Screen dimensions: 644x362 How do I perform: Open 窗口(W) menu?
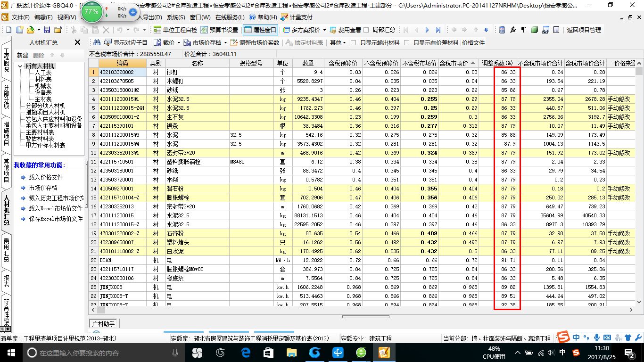point(200,17)
